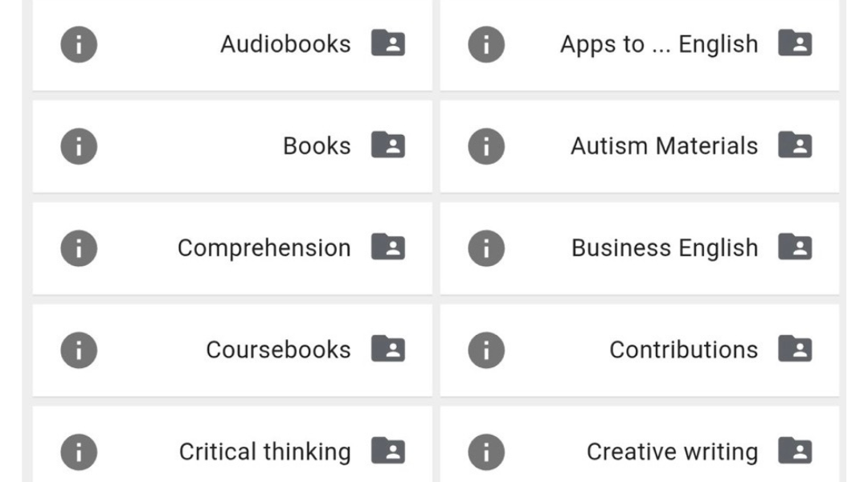Select the Comprehension folder name

pyautogui.click(x=264, y=248)
